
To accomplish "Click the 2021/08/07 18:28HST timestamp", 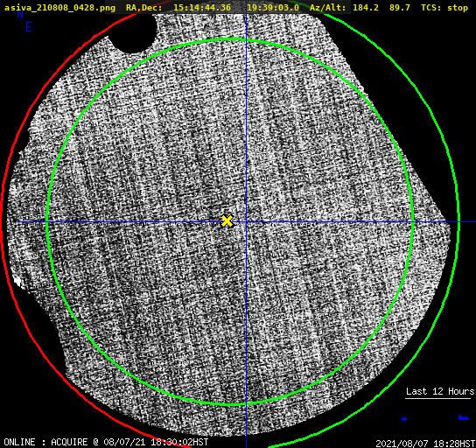I will [425, 443].
